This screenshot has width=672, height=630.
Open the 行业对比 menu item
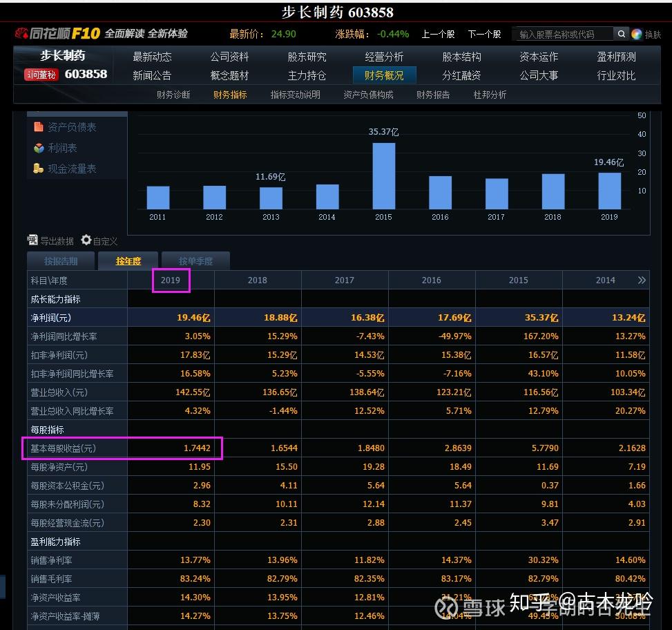click(x=616, y=75)
